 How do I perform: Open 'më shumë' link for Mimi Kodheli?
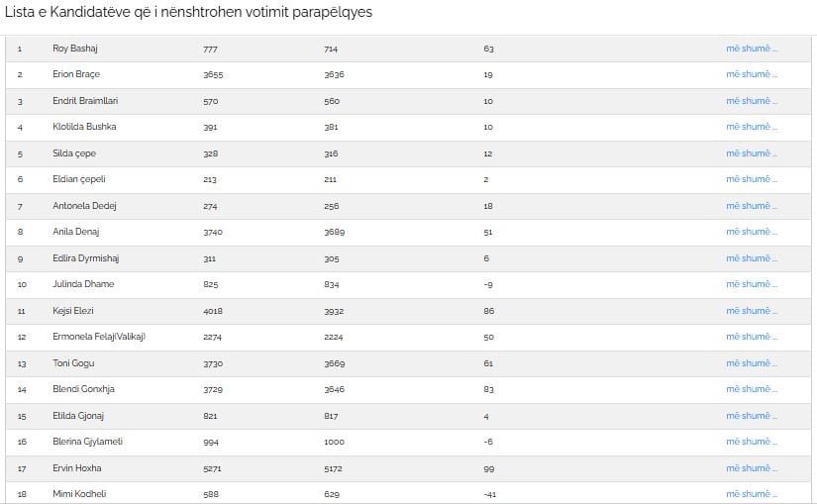click(752, 493)
